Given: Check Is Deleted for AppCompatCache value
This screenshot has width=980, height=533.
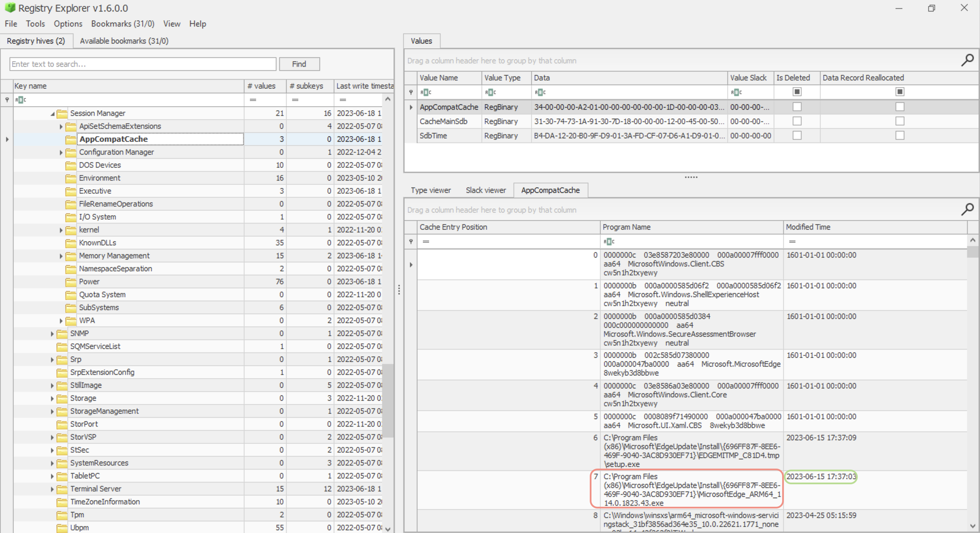Looking at the screenshot, I should point(796,107).
